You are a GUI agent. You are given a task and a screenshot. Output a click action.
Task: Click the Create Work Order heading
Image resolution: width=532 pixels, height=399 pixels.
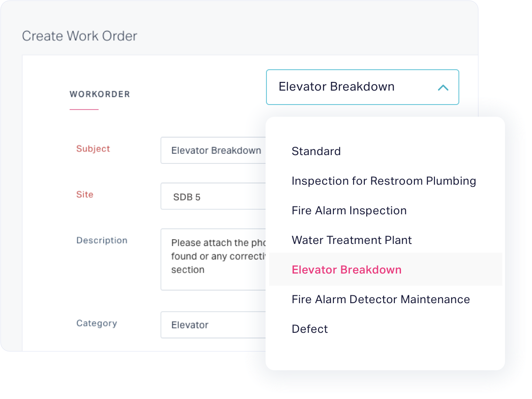point(80,36)
